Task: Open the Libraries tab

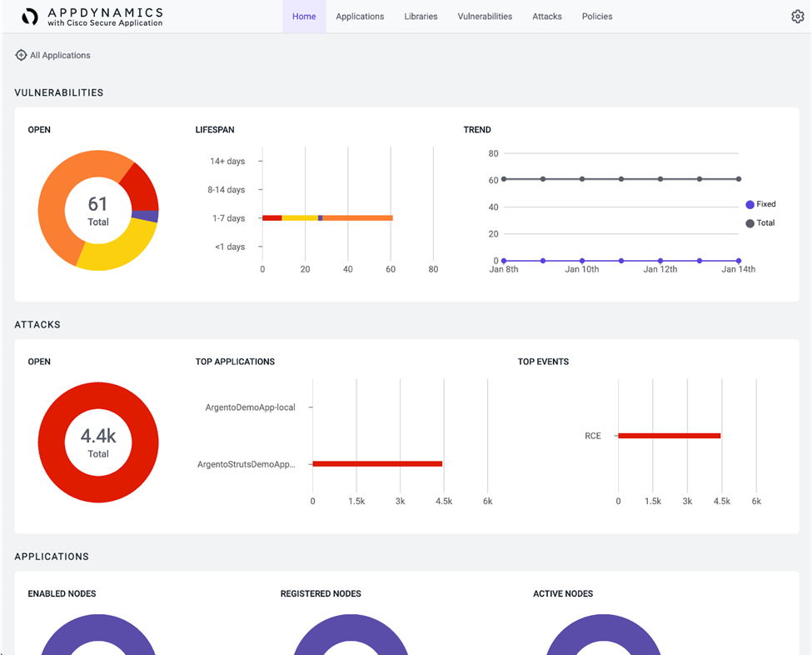Action: [x=421, y=17]
